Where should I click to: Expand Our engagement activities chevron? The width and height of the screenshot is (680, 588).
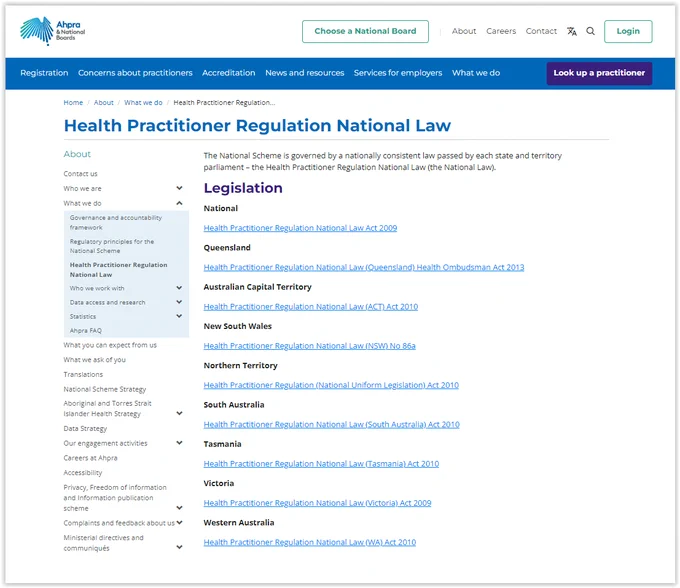pyautogui.click(x=179, y=443)
